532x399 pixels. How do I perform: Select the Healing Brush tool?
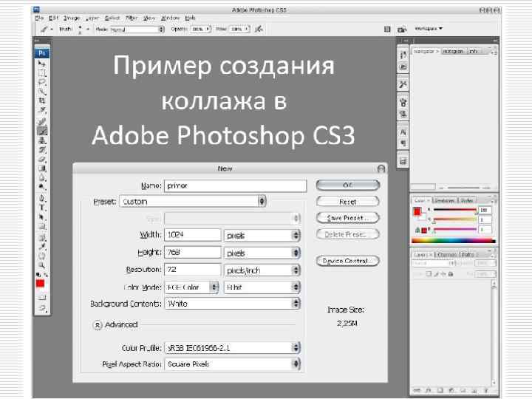coord(41,121)
